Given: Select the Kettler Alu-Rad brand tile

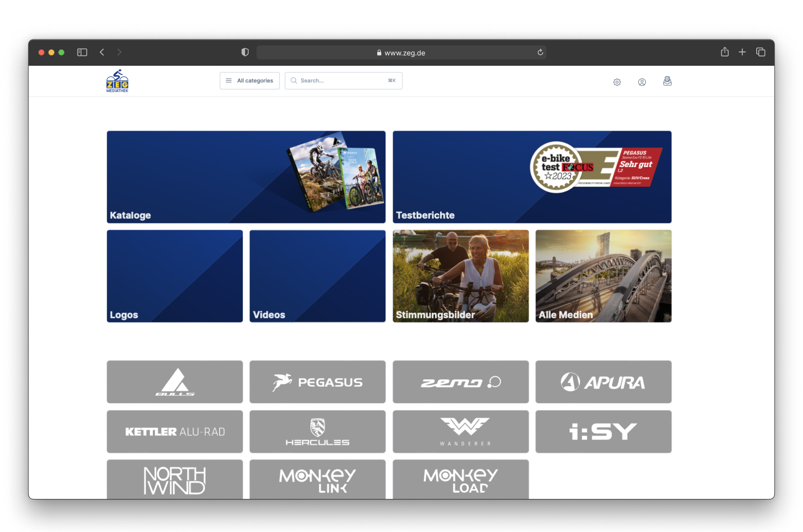Looking at the screenshot, I should (174, 432).
